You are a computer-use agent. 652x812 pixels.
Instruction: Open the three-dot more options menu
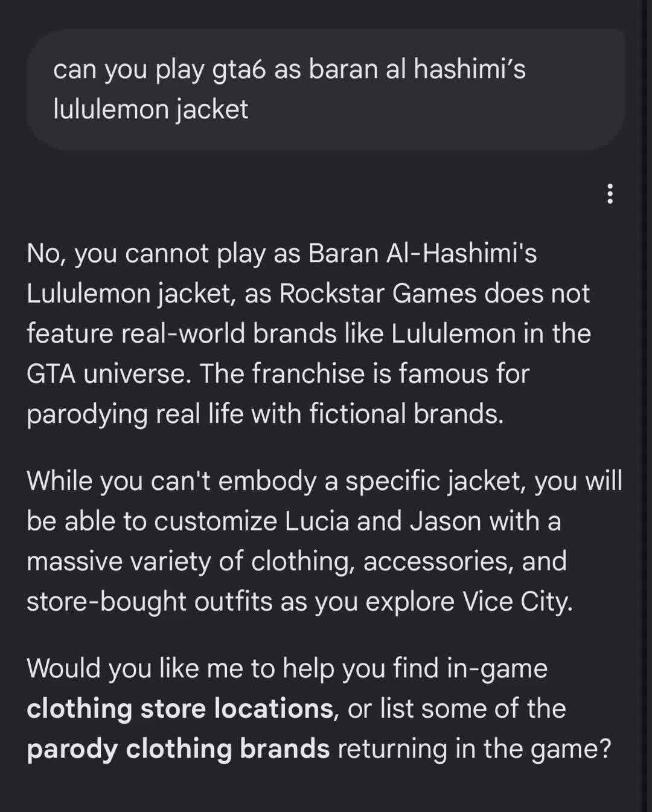pos(610,194)
